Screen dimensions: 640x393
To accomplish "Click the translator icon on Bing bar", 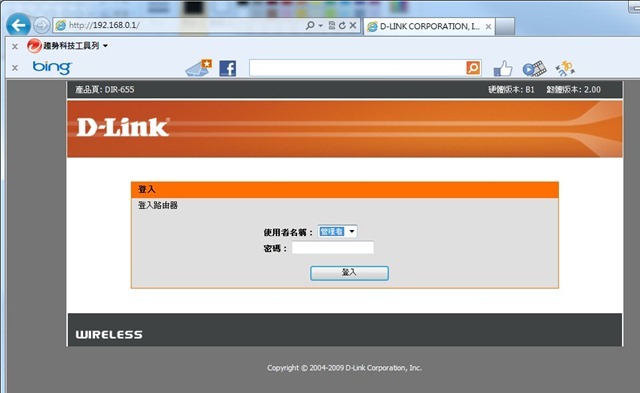I will point(565,69).
